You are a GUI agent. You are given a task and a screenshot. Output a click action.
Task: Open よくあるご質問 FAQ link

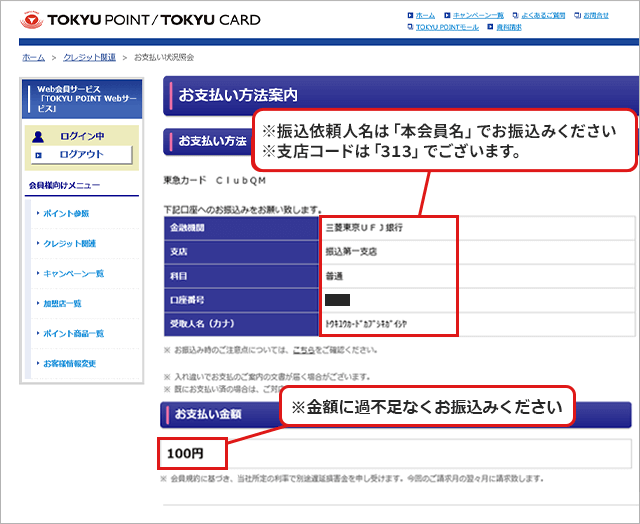(543, 16)
